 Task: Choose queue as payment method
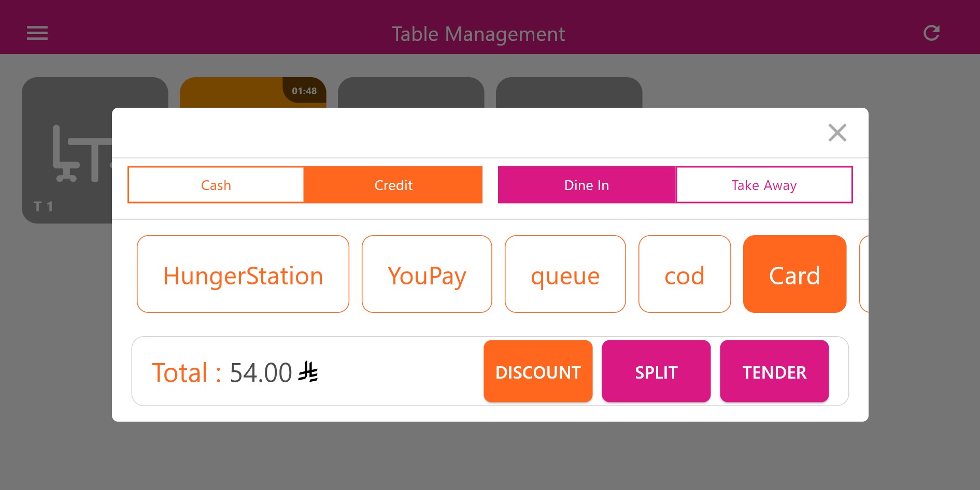coord(565,275)
